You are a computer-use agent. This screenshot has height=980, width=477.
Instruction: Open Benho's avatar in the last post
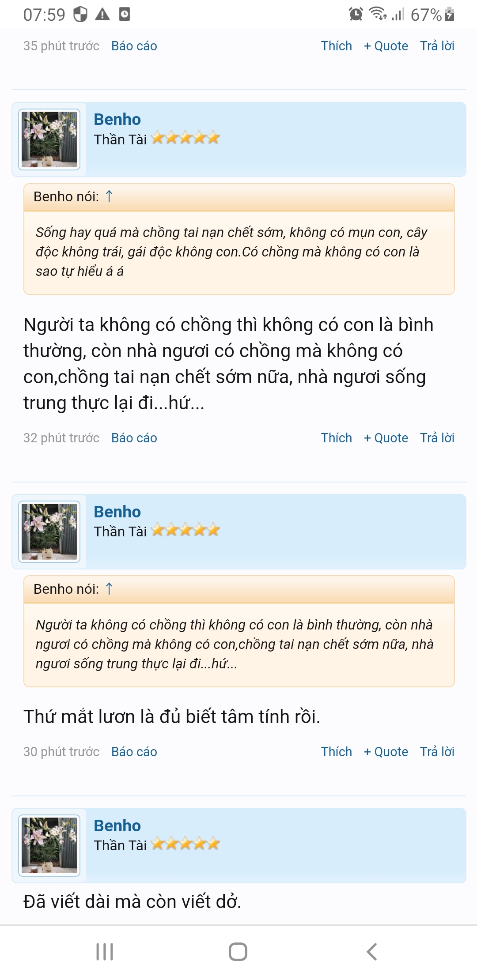[49, 845]
